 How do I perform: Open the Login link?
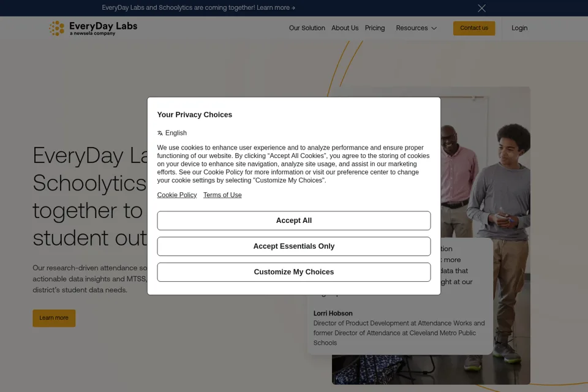(x=519, y=28)
